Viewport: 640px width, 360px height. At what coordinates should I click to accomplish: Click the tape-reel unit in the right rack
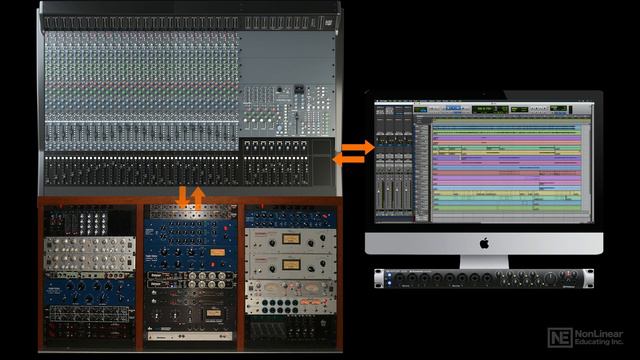click(291, 290)
